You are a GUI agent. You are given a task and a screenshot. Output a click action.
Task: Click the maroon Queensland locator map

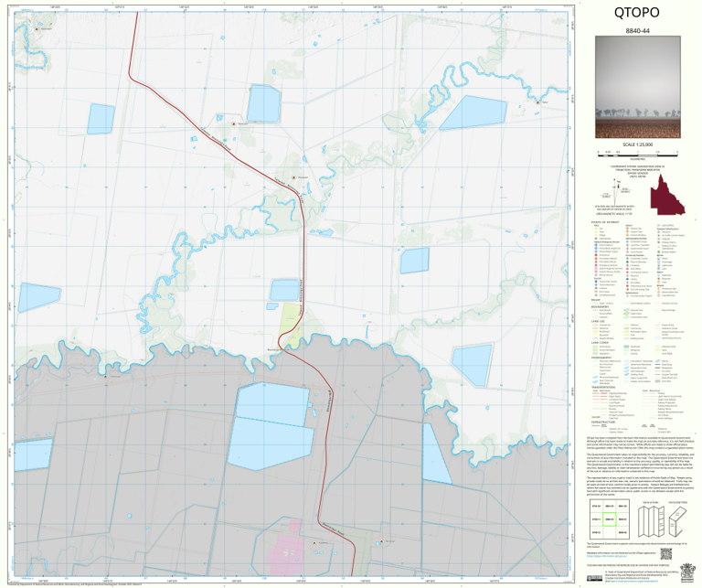point(667,196)
